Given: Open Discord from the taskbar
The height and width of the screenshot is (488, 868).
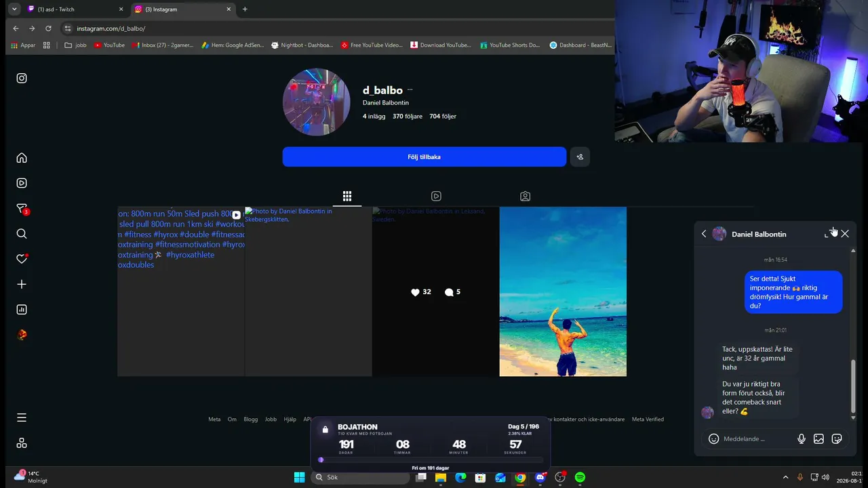Looking at the screenshot, I should [540, 477].
